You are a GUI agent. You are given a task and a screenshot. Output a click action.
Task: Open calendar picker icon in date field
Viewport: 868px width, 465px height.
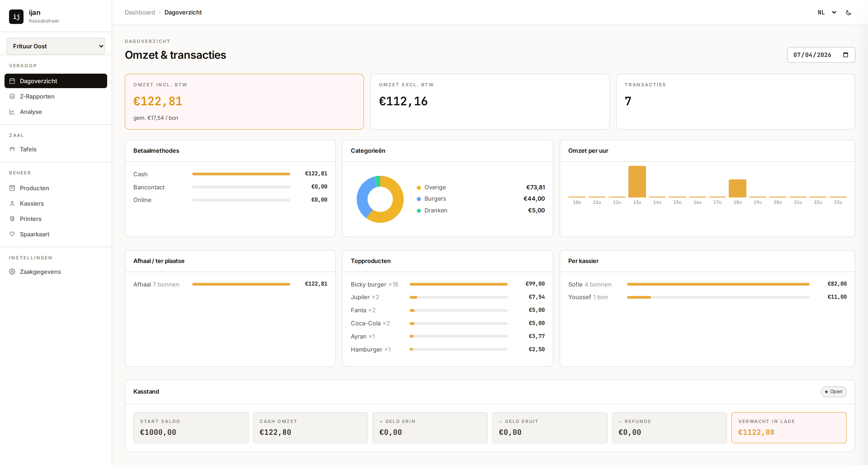(845, 55)
